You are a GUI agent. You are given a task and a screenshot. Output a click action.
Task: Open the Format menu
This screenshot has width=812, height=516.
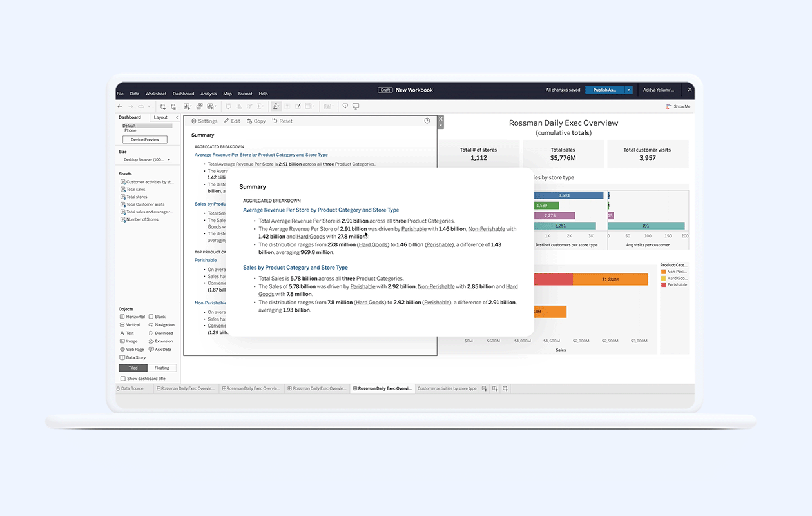coord(245,94)
